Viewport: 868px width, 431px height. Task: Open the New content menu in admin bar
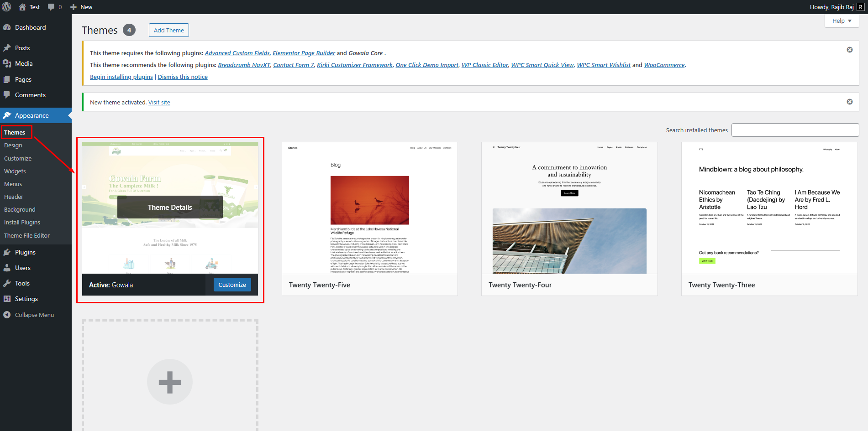click(x=81, y=7)
